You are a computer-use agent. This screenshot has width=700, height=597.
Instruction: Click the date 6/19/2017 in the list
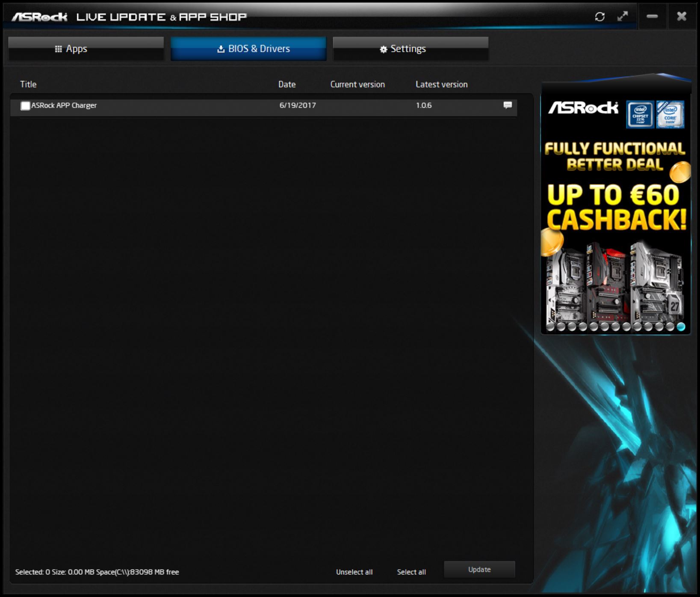pyautogui.click(x=298, y=105)
